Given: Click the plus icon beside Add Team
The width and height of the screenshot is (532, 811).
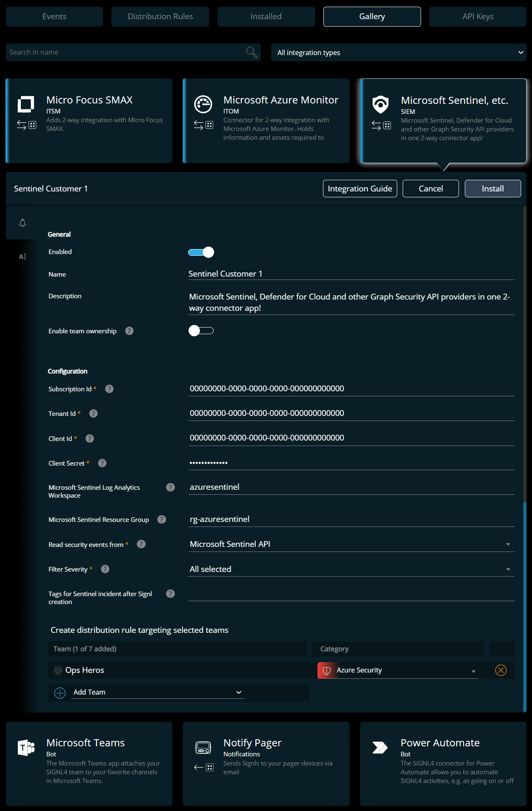Looking at the screenshot, I should [60, 693].
